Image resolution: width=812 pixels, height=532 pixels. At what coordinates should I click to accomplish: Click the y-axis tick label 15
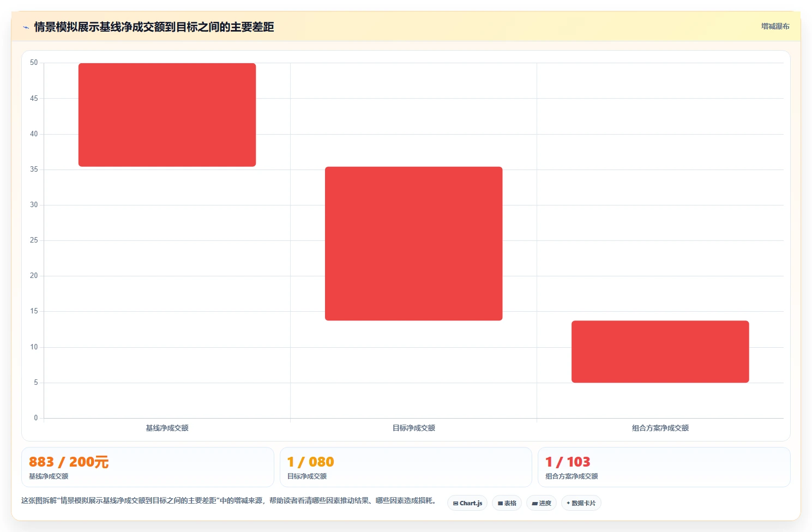coord(34,311)
